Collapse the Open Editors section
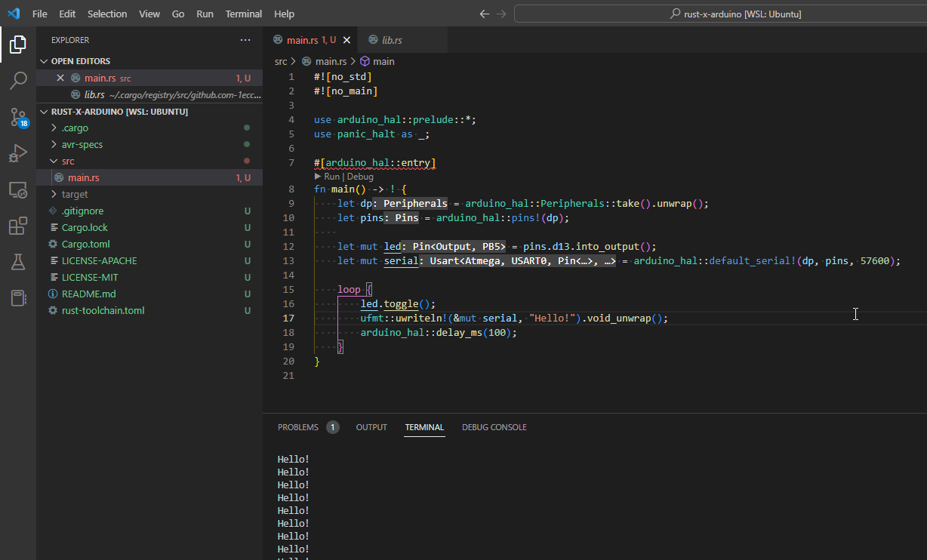This screenshot has width=927, height=560. [x=80, y=61]
